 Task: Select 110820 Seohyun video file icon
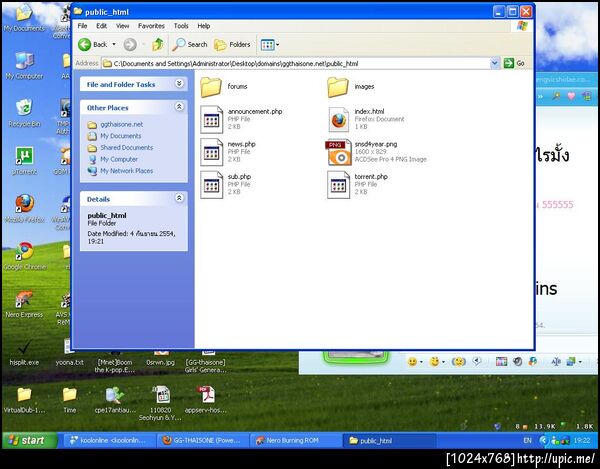[161, 394]
